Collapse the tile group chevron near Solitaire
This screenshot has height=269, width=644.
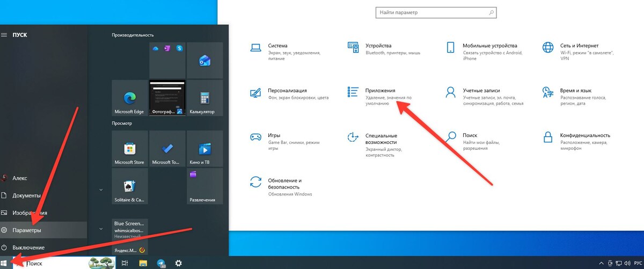[101, 190]
